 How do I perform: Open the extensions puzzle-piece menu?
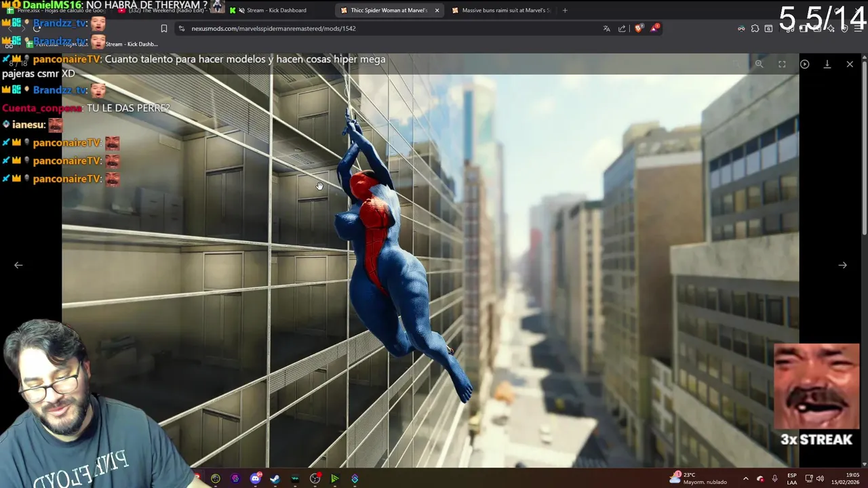755,28
